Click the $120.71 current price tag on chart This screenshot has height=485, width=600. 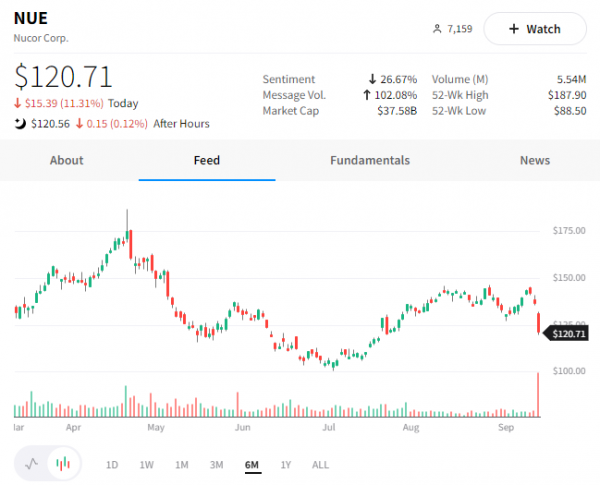click(566, 334)
